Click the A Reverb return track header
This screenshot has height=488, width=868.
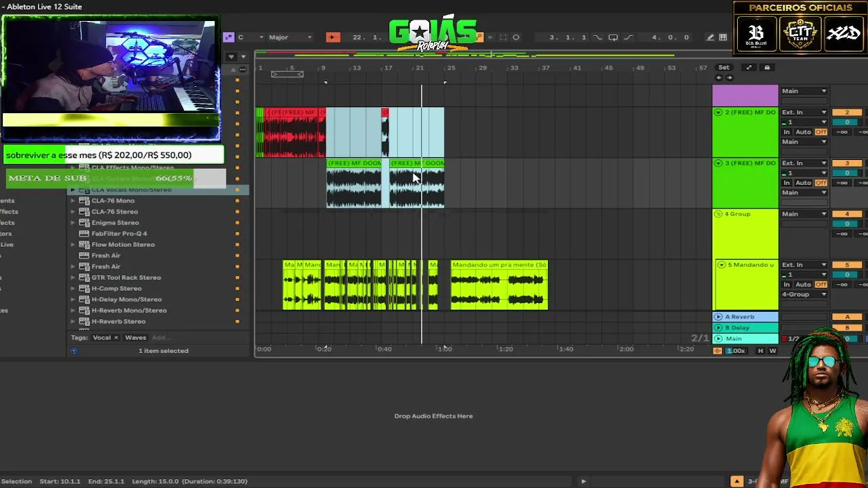tap(745, 317)
